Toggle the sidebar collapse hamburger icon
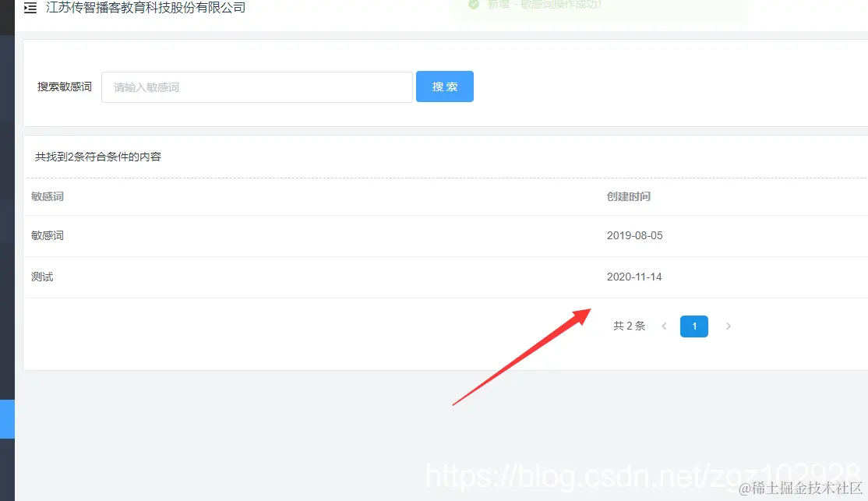The height and width of the screenshot is (501, 868). point(30,8)
